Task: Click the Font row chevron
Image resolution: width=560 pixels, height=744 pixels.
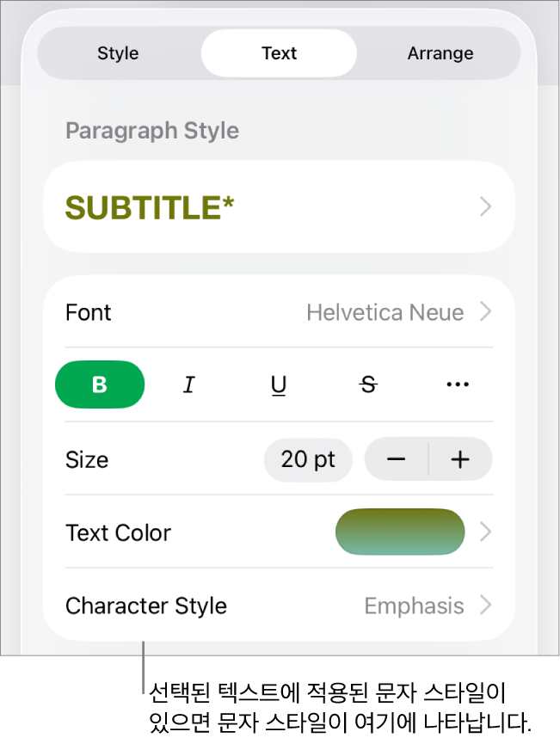Action: tap(486, 312)
